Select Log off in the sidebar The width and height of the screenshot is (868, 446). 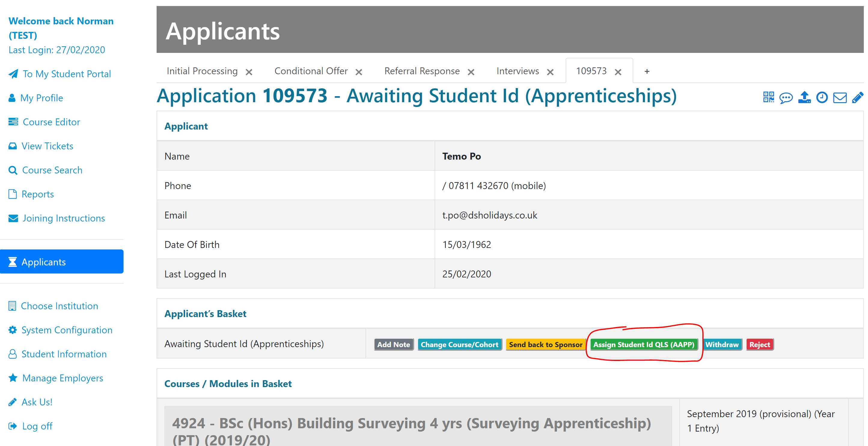click(37, 426)
